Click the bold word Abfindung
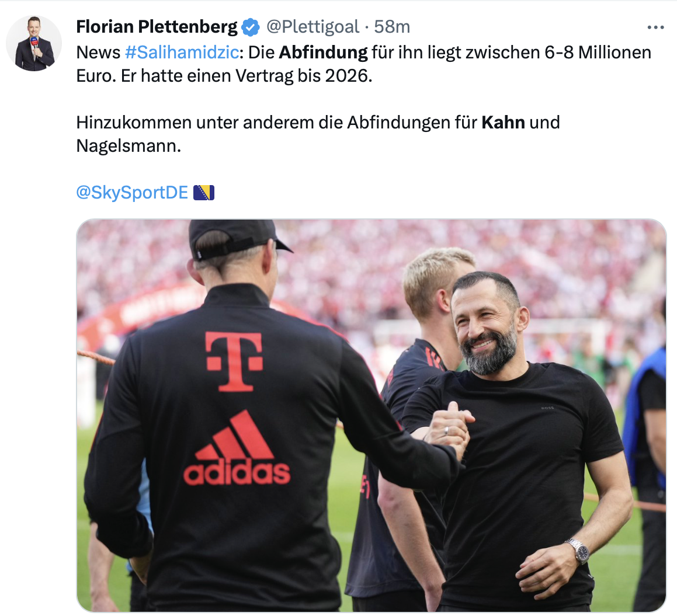 point(324,52)
